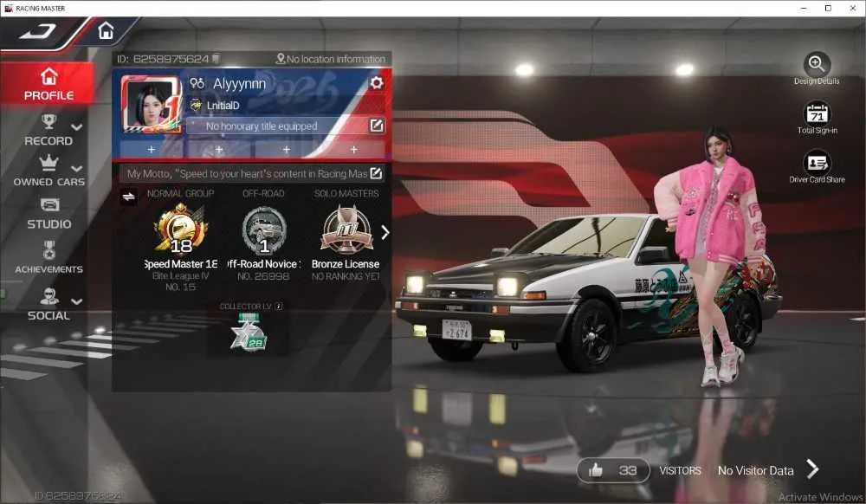Viewport: 866px width, 504px height.
Task: Expand the Social submenu chevron
Action: 77,301
